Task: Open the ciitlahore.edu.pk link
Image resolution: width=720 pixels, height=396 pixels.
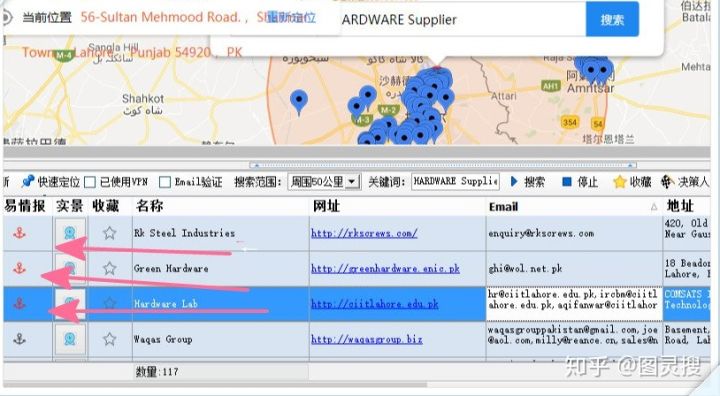Action: [x=375, y=304]
